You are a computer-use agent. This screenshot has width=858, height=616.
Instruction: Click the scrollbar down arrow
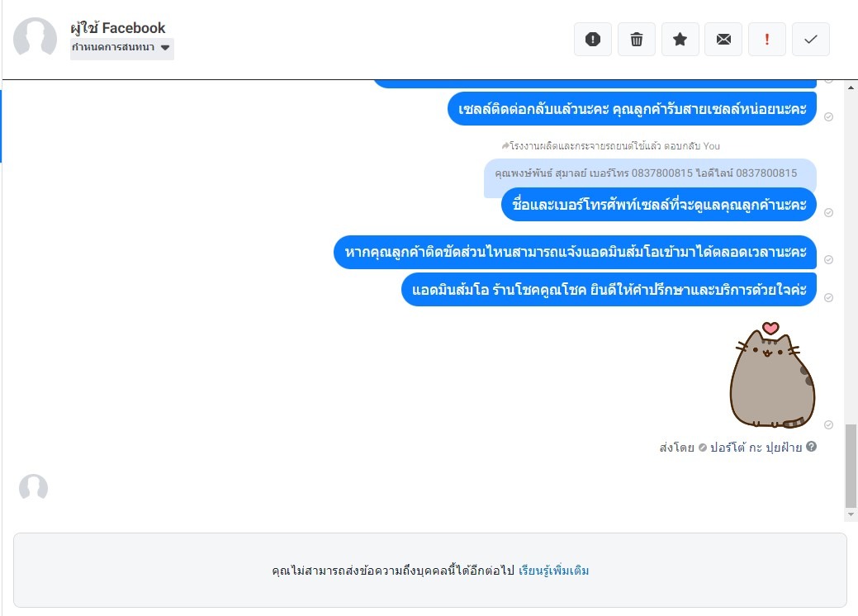(851, 514)
